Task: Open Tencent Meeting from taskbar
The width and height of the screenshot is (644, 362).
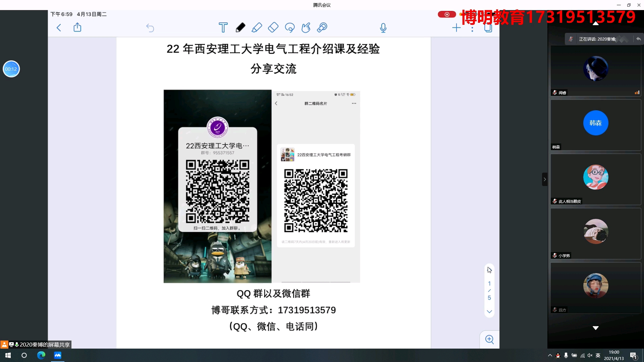Action: (x=58, y=355)
